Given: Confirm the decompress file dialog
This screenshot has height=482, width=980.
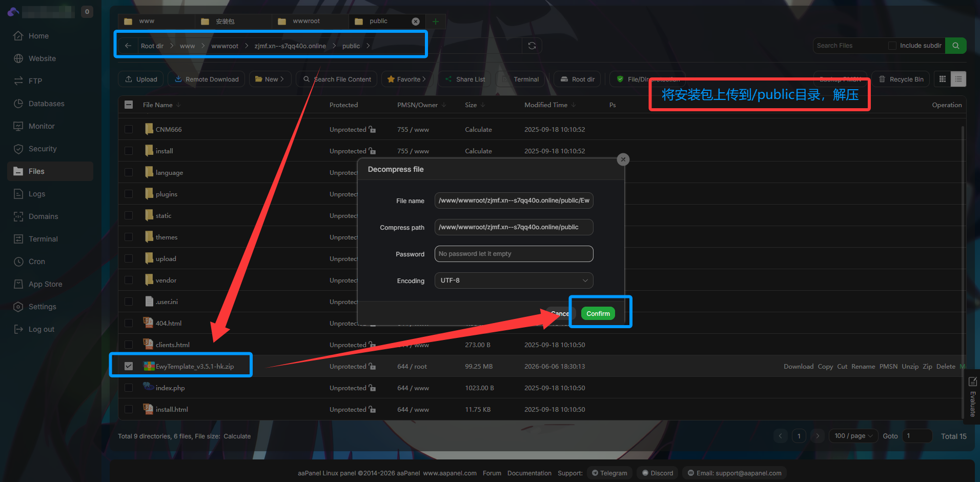Looking at the screenshot, I should click(598, 313).
